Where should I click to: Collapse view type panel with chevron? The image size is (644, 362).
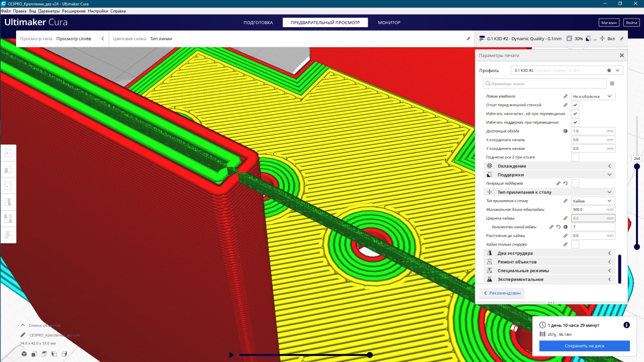tap(103, 38)
